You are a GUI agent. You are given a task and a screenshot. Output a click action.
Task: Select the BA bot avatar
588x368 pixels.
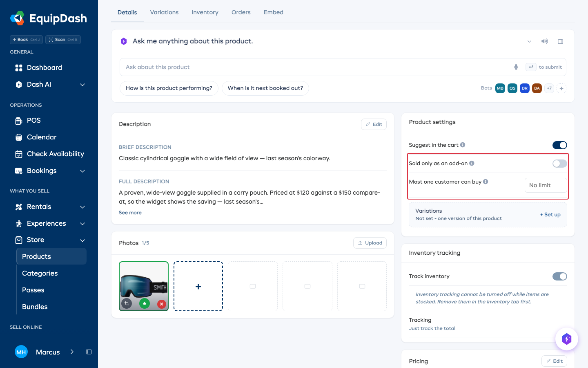(x=537, y=88)
